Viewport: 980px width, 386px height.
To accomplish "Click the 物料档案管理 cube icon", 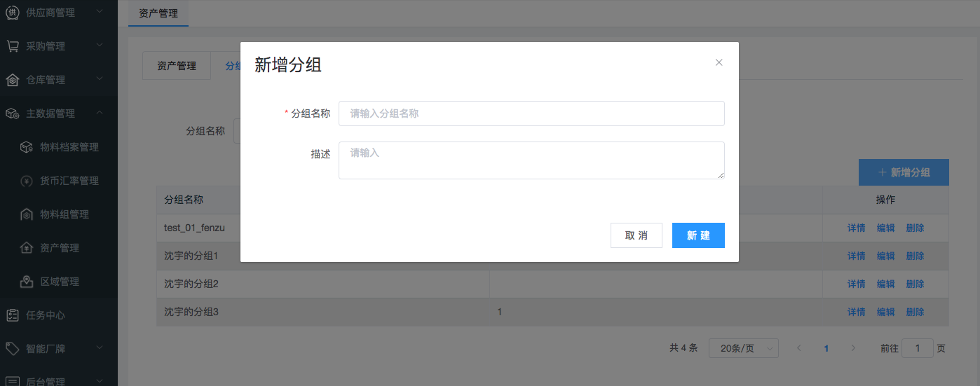I will pos(27,147).
